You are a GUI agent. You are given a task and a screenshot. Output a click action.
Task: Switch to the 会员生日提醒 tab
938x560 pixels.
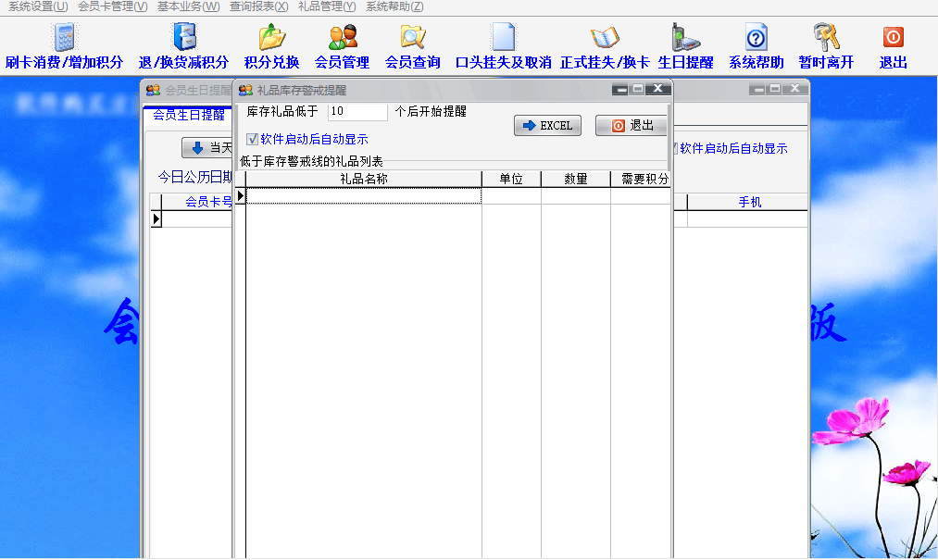189,116
